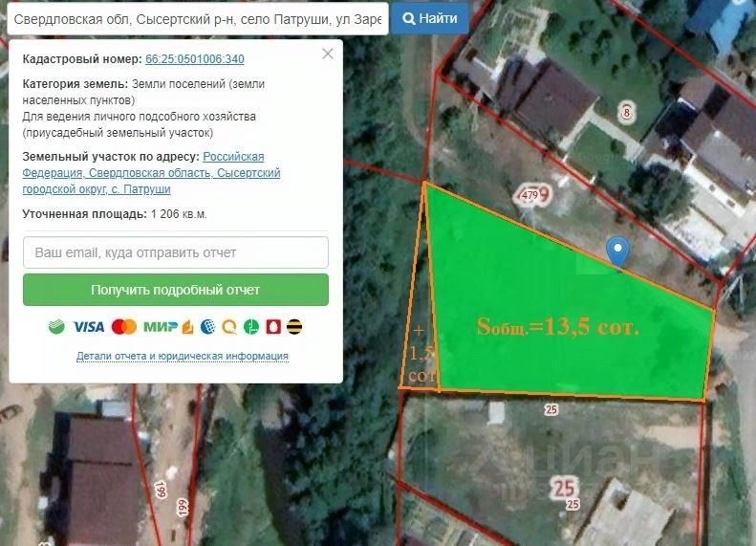This screenshot has height=546, width=756.
Task: Click the Sобщ.=13,5 сот. label
Action: coord(557,326)
